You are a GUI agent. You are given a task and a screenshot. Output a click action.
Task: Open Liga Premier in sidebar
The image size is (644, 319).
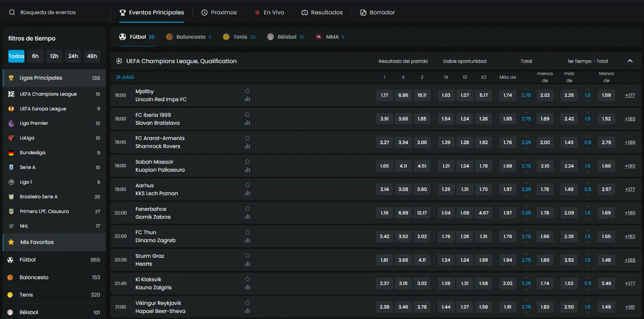pyautogui.click(x=54, y=123)
